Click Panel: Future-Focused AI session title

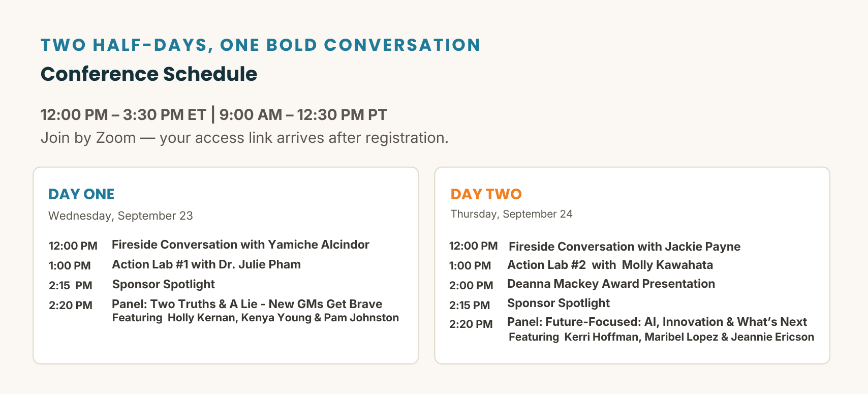click(657, 322)
